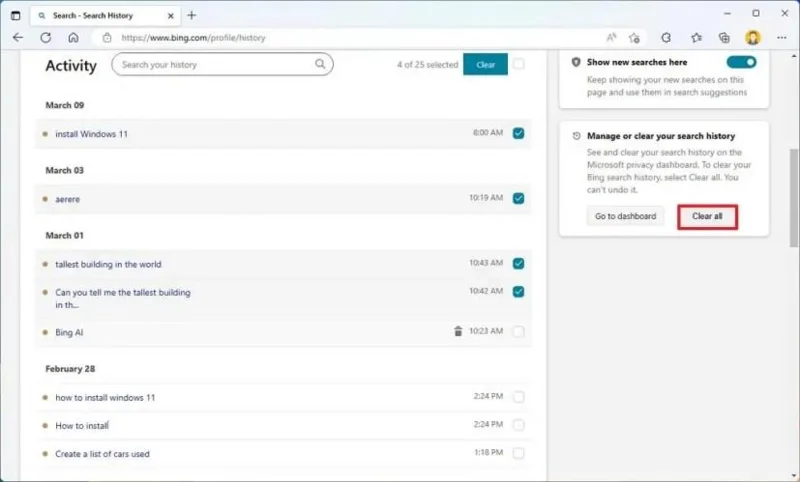The height and width of the screenshot is (482, 800).
Task: Open the browser home page icon
Action: 73,38
